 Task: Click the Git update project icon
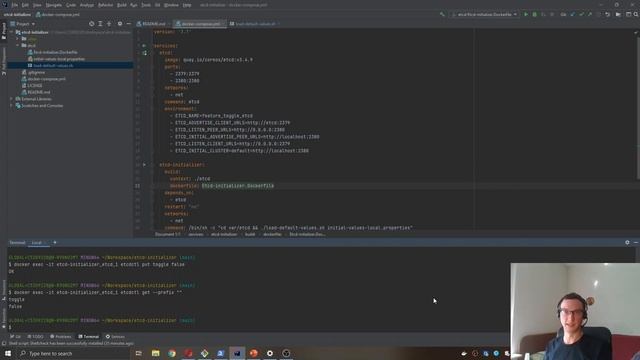[x=572, y=14]
